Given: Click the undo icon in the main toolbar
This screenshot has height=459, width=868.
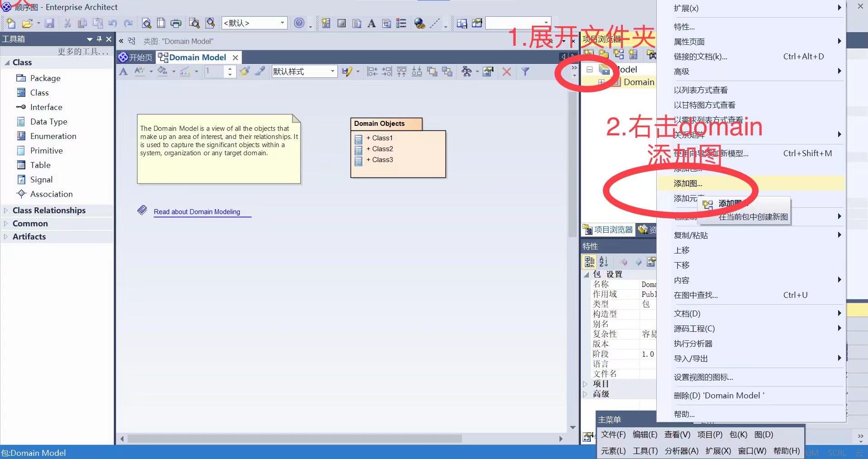Looking at the screenshot, I should (113, 23).
